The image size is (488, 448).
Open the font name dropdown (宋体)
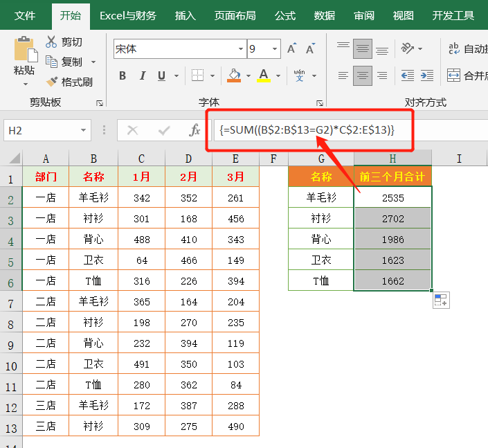coord(241,49)
